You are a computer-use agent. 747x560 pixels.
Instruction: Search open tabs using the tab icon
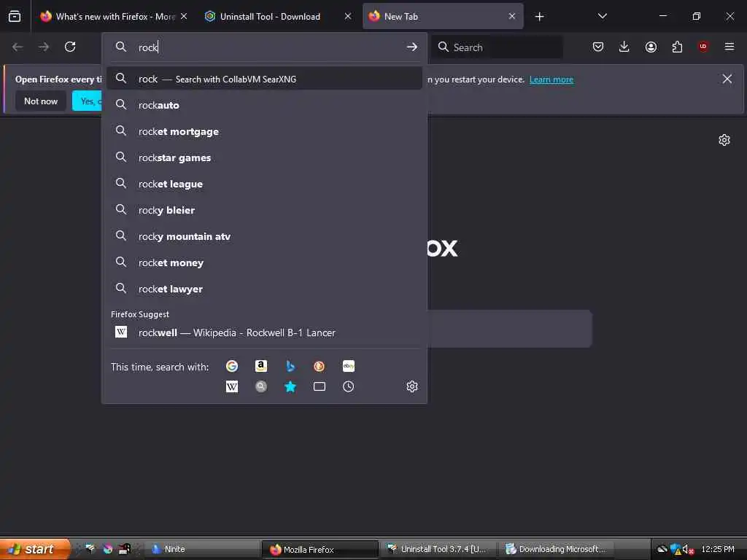point(320,386)
